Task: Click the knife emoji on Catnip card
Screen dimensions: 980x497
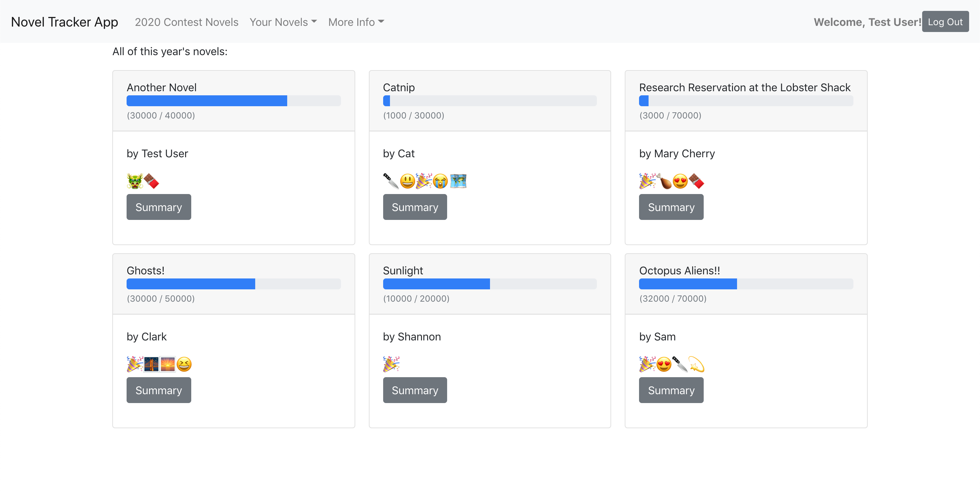Action: coord(391,181)
